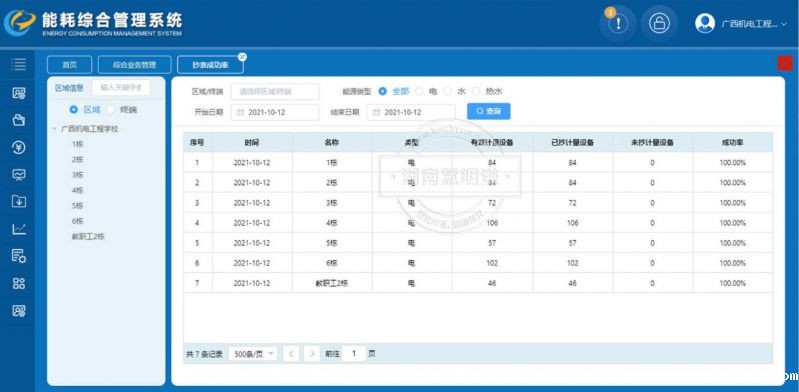Switch to the 首页 tab
Image resolution: width=799 pixels, height=392 pixels.
pos(69,65)
